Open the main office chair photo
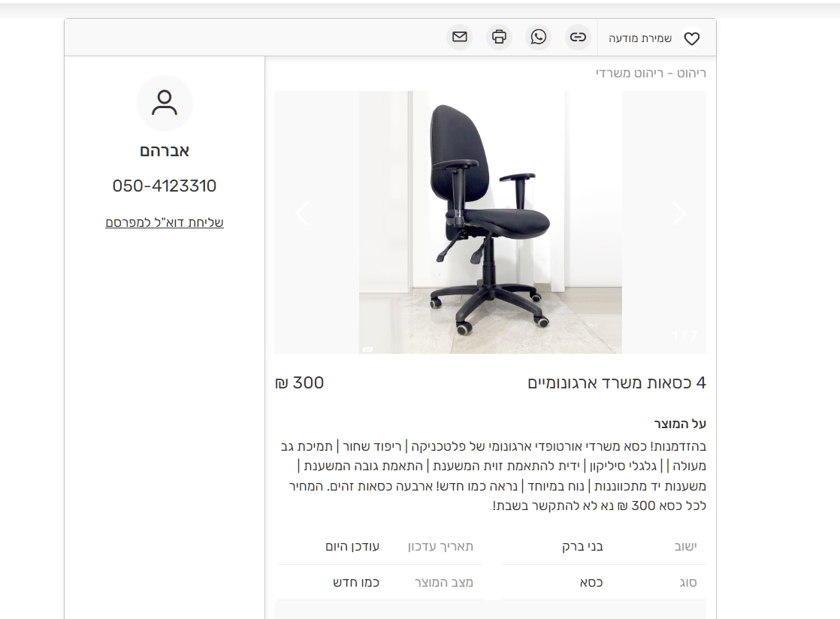Viewport: 840px width, 619px height. (490, 222)
